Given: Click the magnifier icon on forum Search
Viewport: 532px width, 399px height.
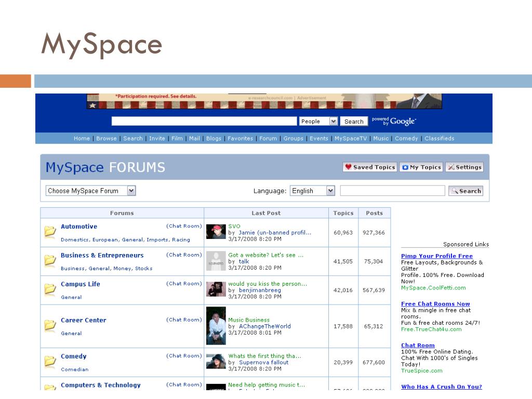Looking at the screenshot, I should [x=455, y=191].
